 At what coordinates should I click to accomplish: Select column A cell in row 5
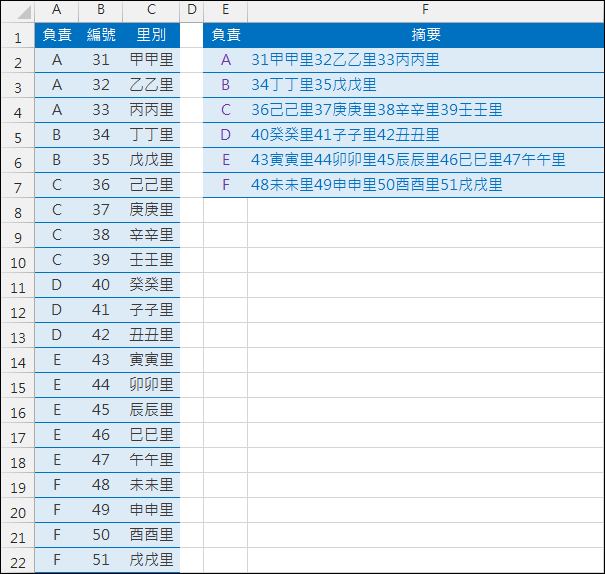pos(57,135)
